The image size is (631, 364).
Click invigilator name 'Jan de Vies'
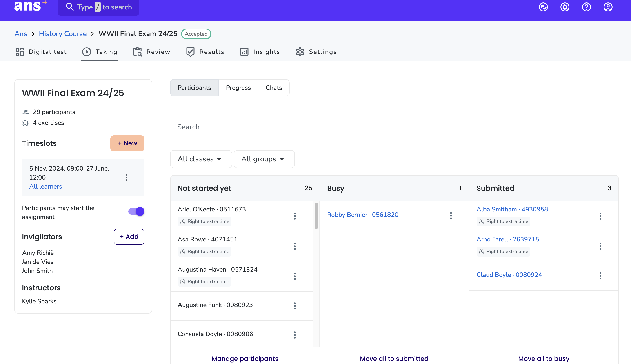(x=38, y=262)
